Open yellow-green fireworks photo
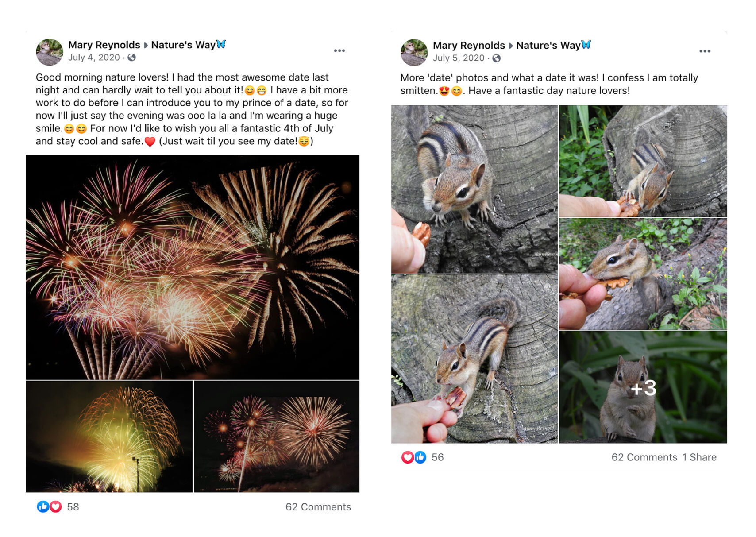 pos(109,437)
